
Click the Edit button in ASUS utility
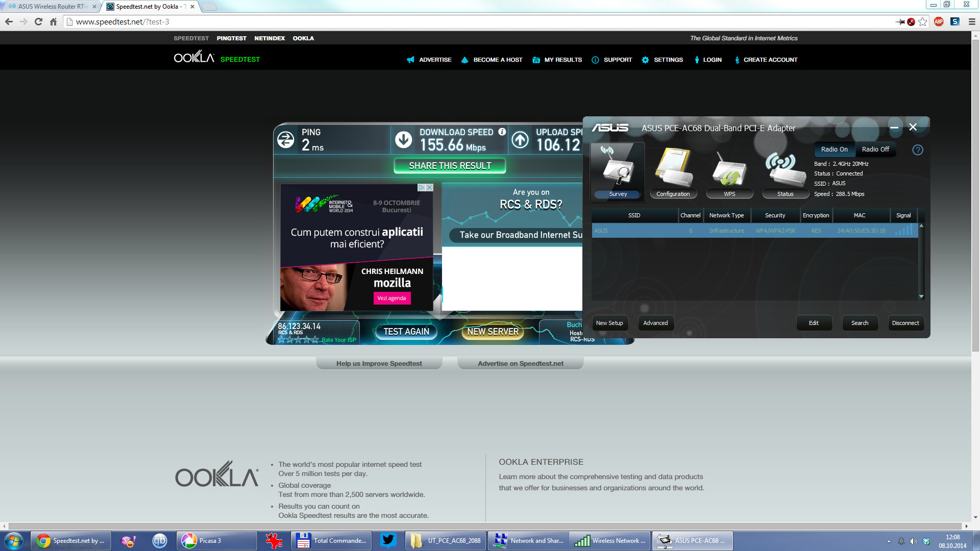click(x=814, y=323)
